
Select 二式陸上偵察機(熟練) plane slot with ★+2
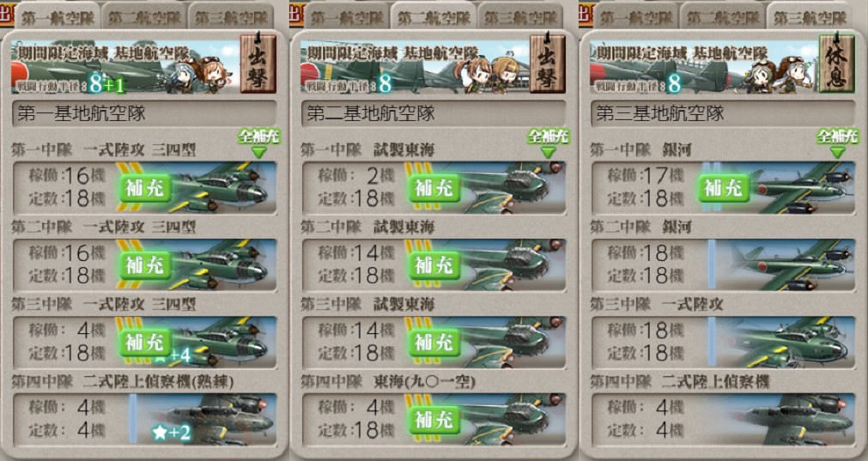click(206, 420)
